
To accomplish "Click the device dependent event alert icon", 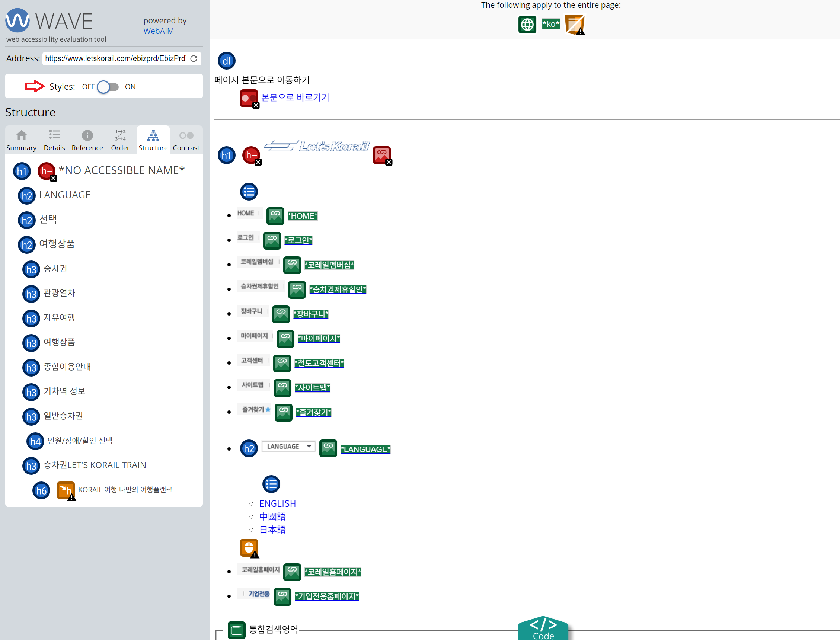I will (x=249, y=548).
